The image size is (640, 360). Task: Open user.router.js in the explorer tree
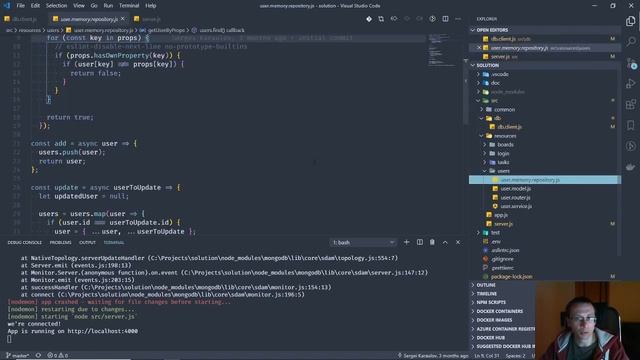click(516, 198)
